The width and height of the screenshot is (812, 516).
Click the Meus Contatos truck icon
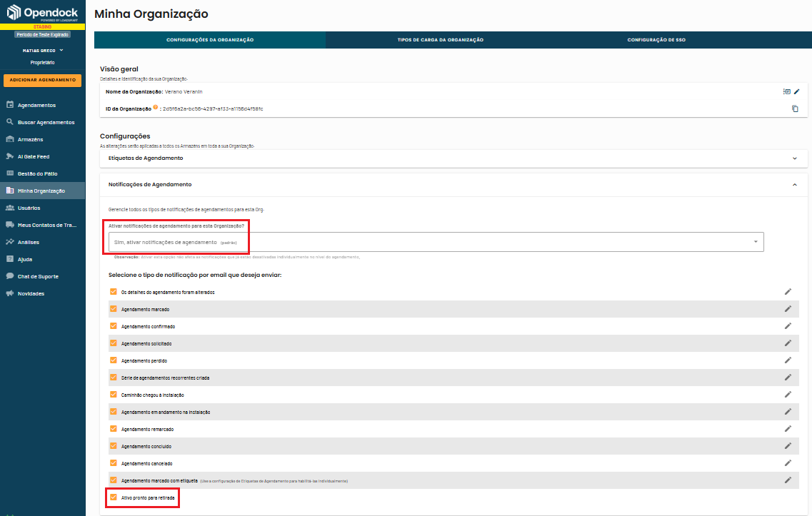[x=10, y=225]
